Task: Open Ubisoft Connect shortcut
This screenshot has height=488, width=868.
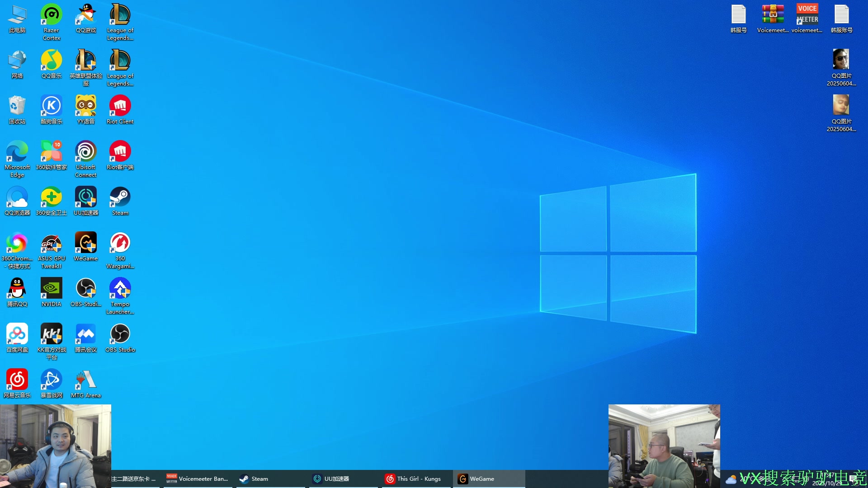Action: [x=85, y=152]
